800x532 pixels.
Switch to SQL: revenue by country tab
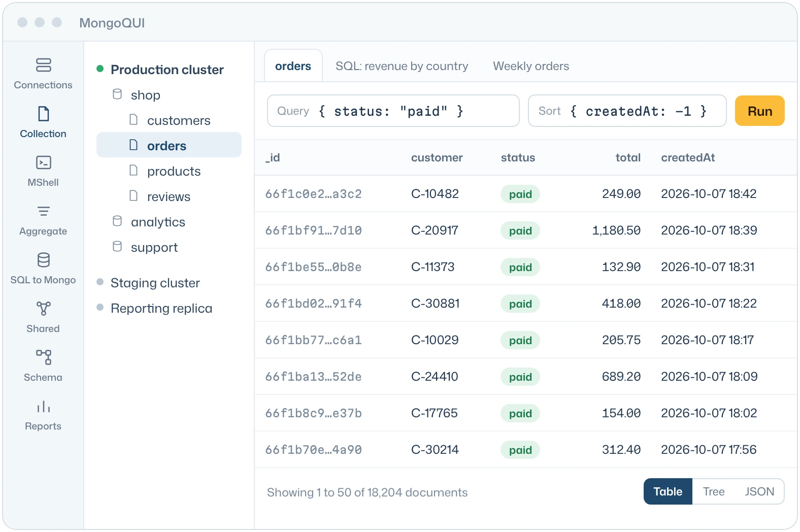[402, 66]
